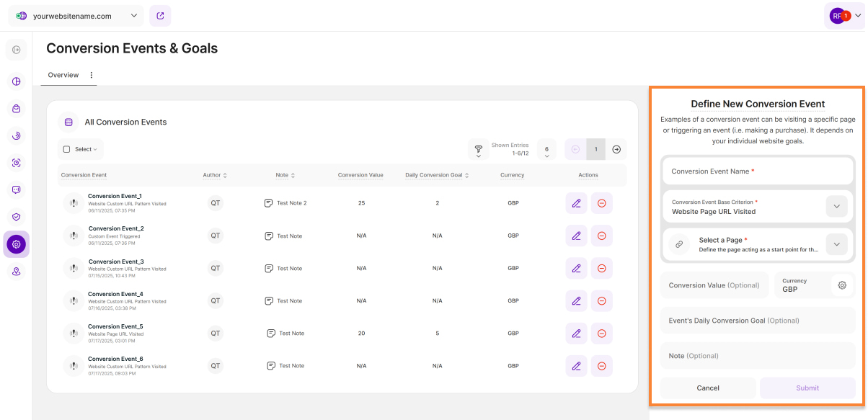Change shown entries count dropdown
Viewport: 868px width, 420px height.
point(546,150)
